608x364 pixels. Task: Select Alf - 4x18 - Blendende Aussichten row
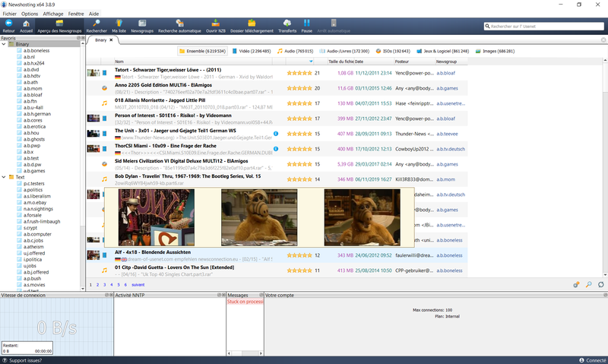277,255
